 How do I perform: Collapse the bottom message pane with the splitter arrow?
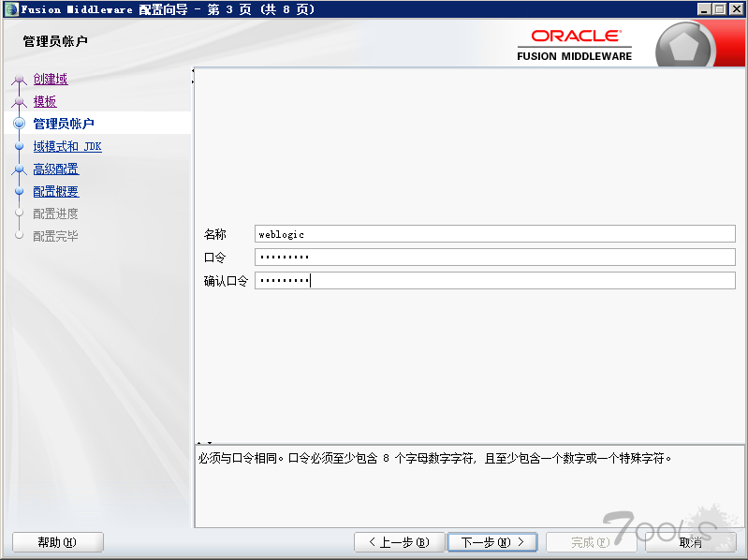[x=211, y=442]
